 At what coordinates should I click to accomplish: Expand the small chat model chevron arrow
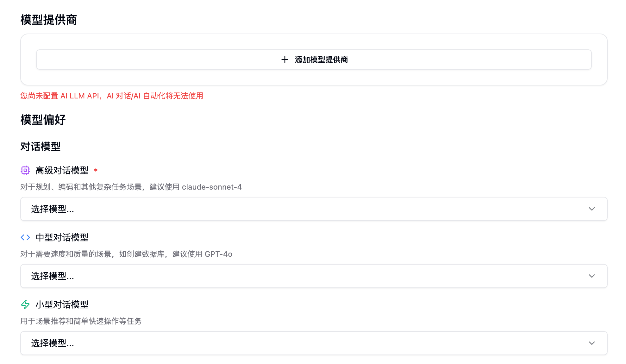point(592,343)
